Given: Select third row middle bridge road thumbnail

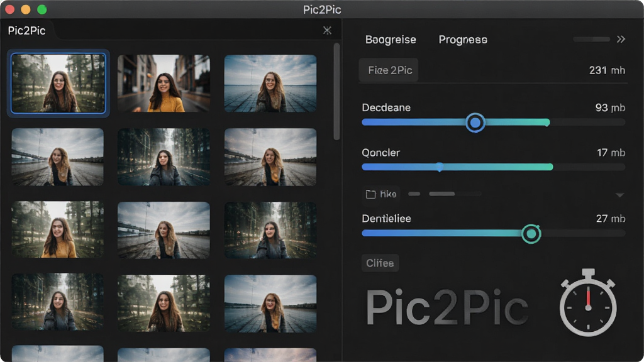Looking at the screenshot, I should (164, 230).
